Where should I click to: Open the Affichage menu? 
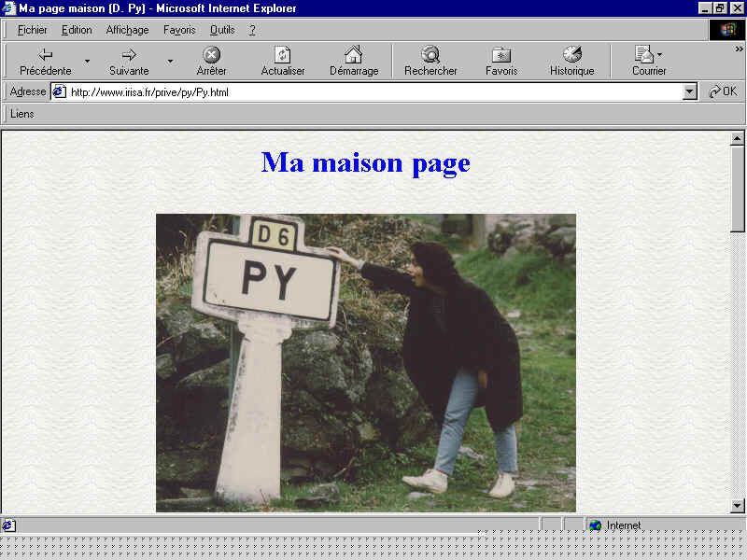(127, 30)
